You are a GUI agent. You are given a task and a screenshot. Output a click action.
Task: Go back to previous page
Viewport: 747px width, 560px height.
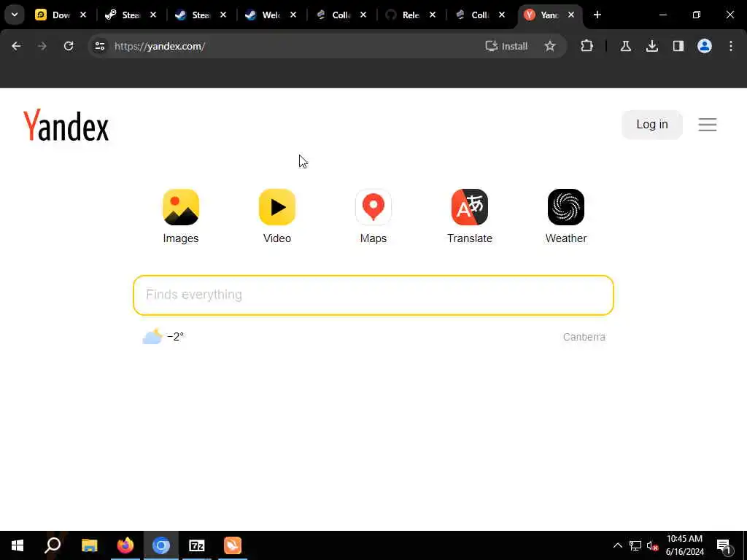pos(16,46)
